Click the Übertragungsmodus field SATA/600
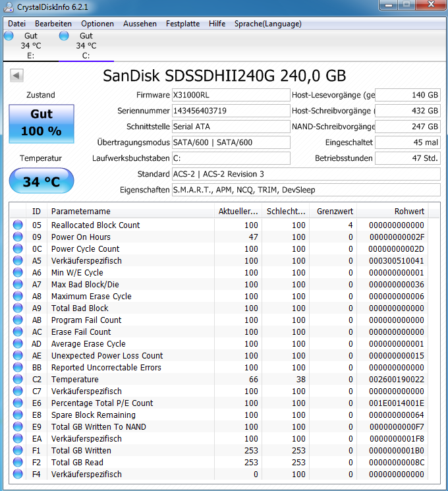This screenshot has width=448, height=491. click(231, 142)
